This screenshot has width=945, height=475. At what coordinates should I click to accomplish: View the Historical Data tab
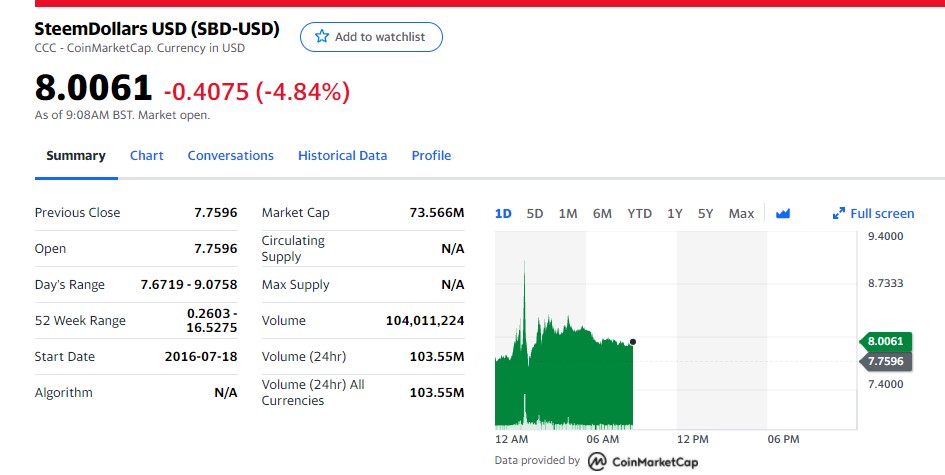342,156
